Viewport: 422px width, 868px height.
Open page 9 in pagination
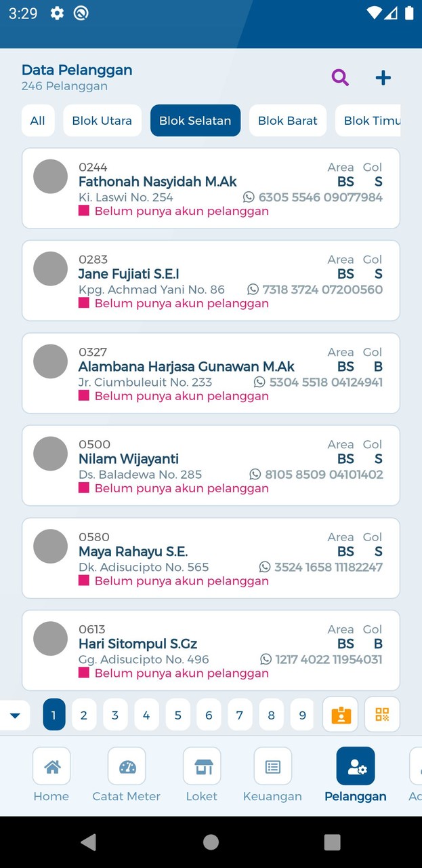point(302,714)
